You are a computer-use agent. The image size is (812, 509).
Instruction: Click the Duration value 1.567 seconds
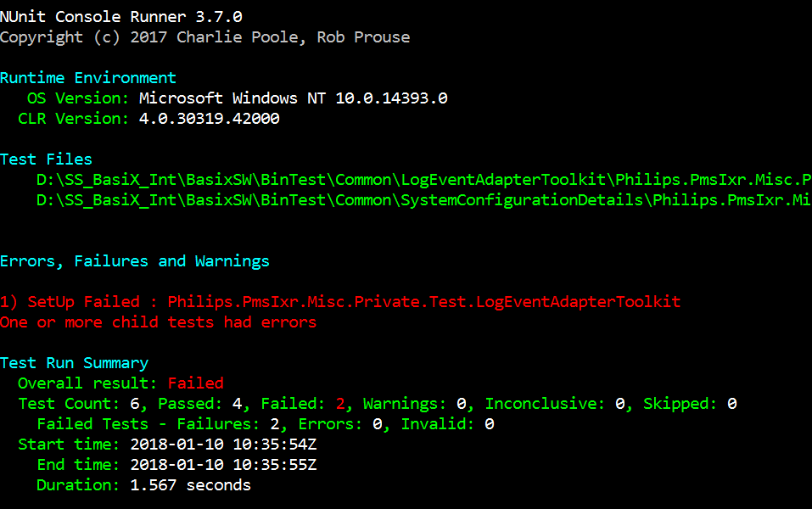191,485
